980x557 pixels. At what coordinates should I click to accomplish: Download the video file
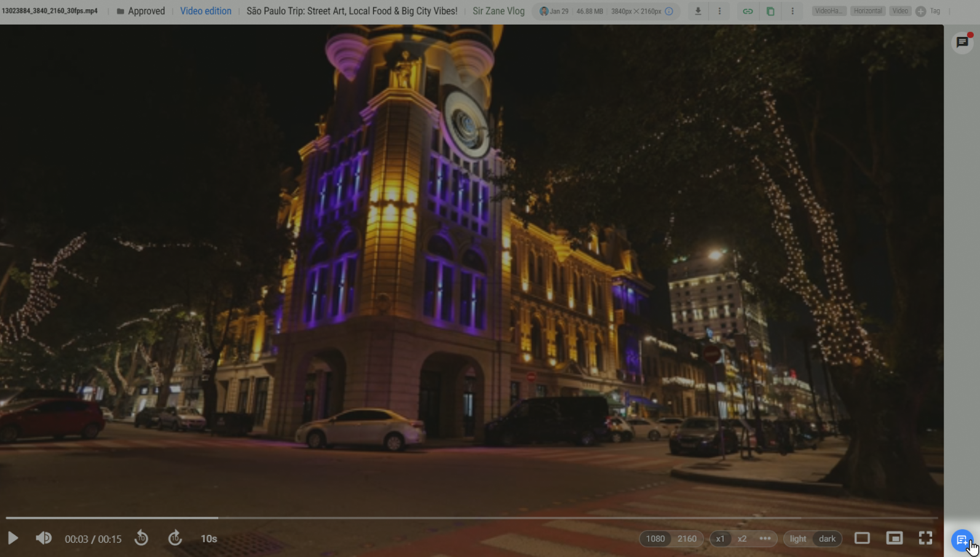click(698, 11)
